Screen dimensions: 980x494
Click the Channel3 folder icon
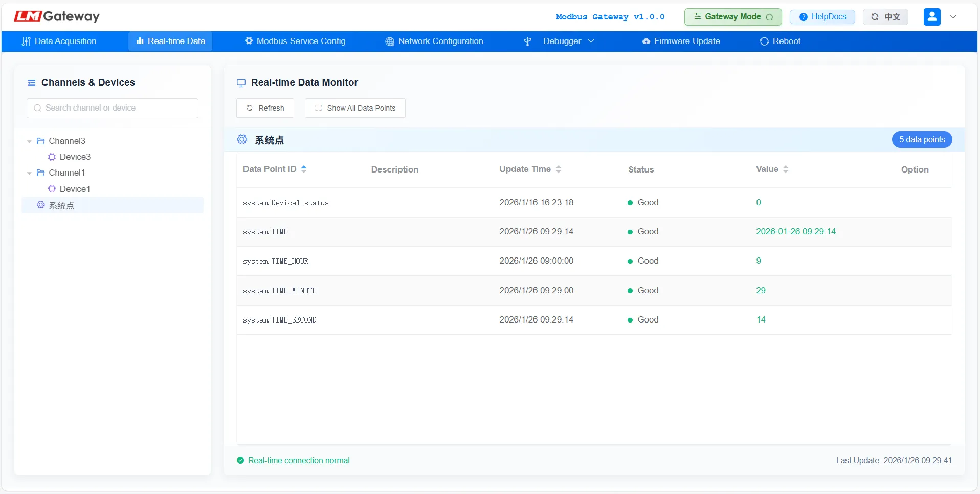41,141
